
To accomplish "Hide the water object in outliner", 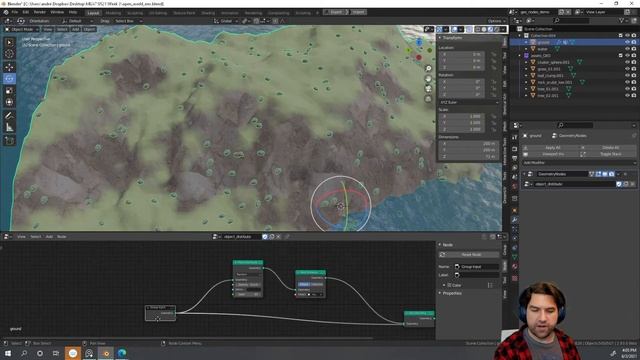I will coord(627,49).
